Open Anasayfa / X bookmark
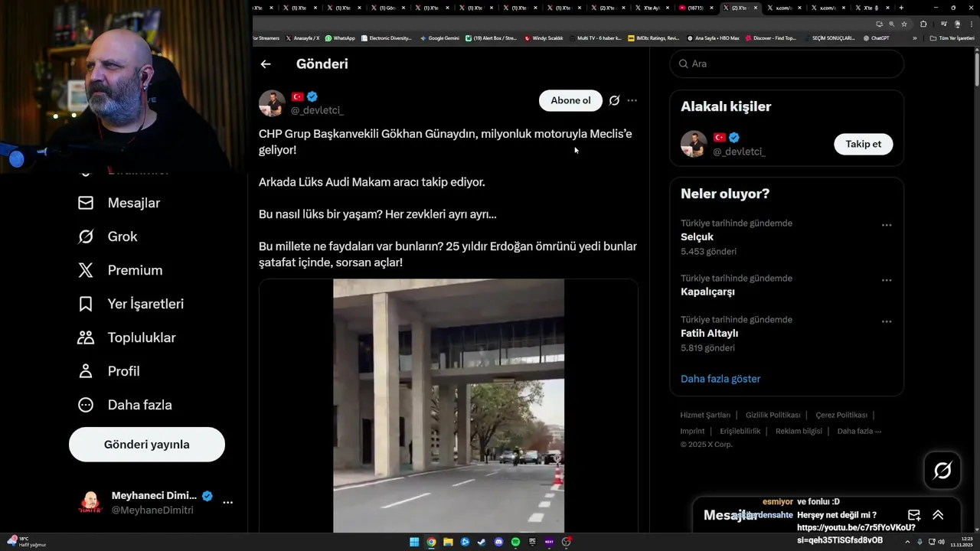The width and height of the screenshot is (980, 551). tap(302, 37)
